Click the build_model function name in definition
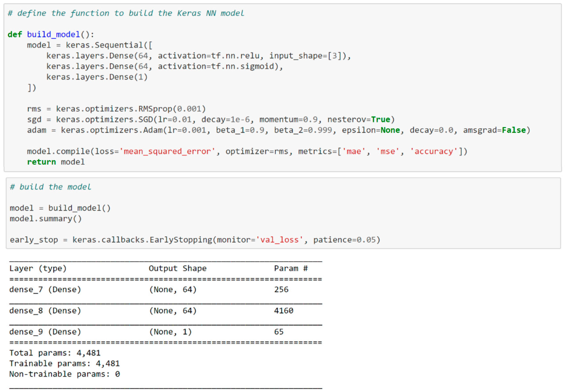 click(x=53, y=34)
